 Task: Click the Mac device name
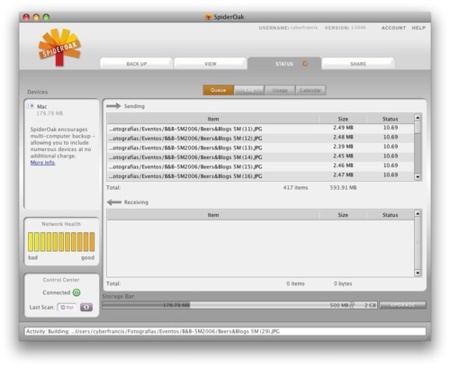[42, 107]
